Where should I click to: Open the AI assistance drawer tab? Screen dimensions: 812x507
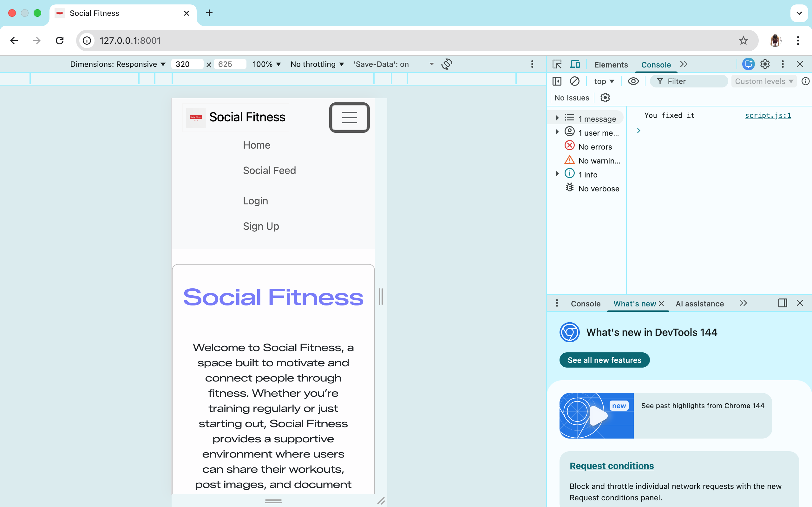coord(700,304)
